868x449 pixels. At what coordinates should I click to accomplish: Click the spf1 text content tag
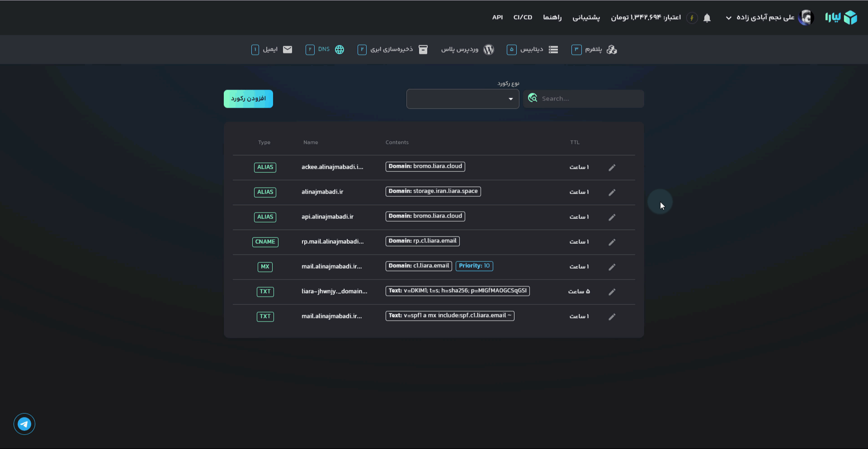[x=450, y=316]
